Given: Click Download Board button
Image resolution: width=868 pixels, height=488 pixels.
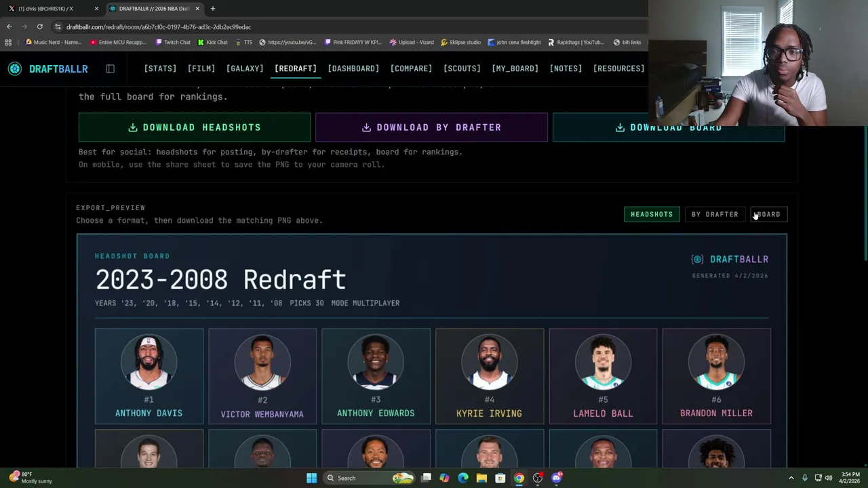Looking at the screenshot, I should [669, 127].
